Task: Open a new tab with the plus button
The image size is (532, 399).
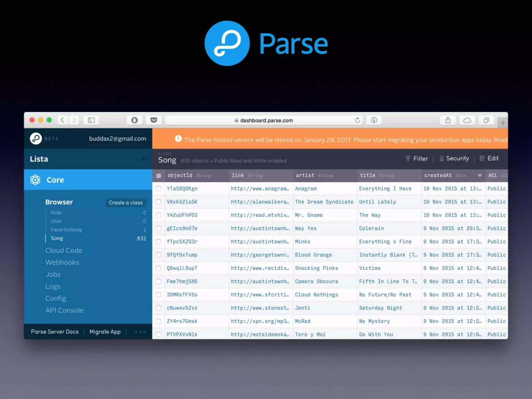Action: [x=503, y=123]
